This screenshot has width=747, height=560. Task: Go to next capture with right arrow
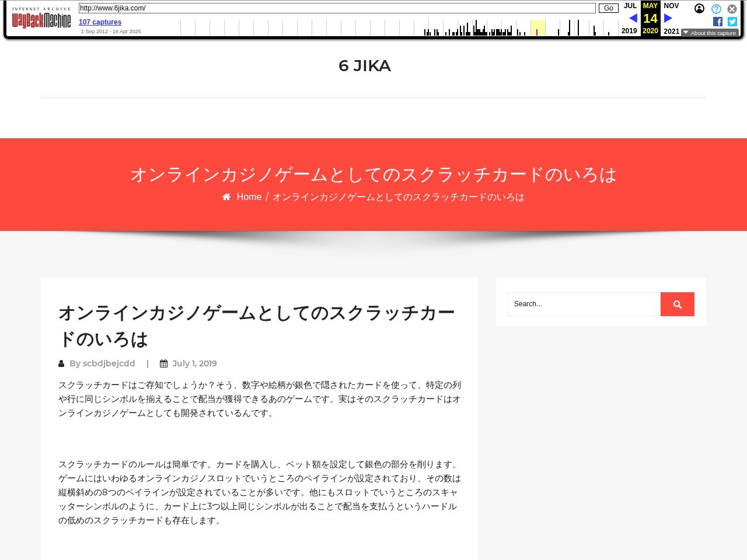[x=668, y=18]
